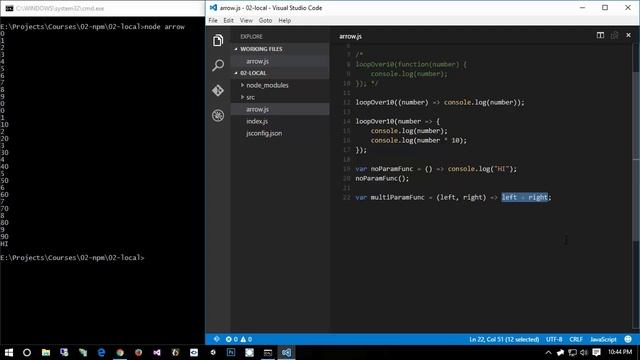Click the network icon in system tray
The image size is (640, 360).
572,352
